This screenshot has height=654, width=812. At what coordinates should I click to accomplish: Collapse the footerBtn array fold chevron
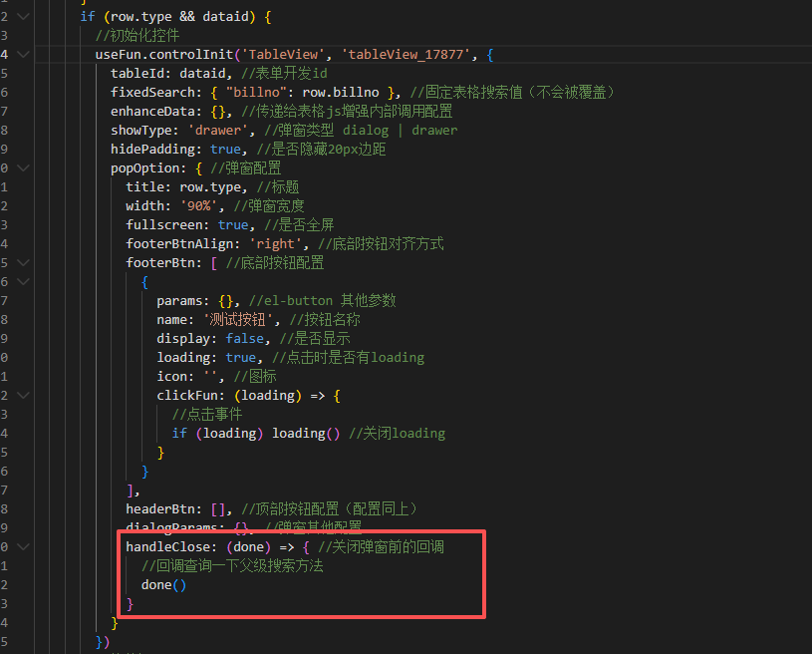point(24,263)
